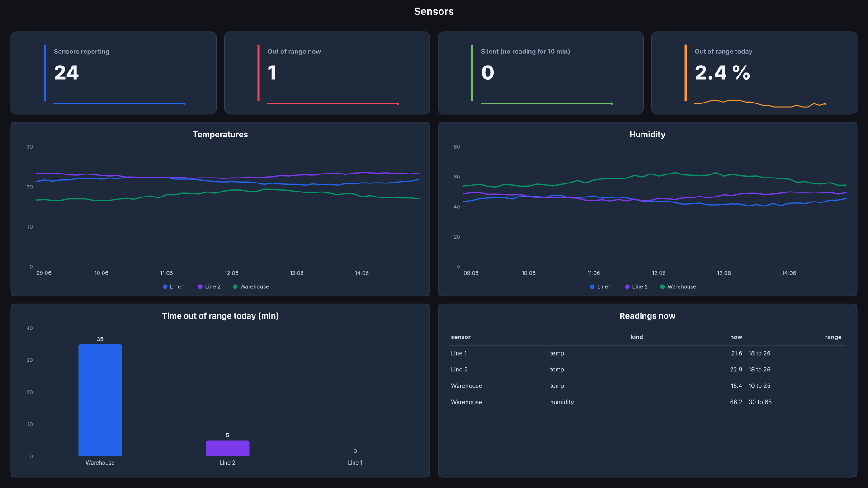The width and height of the screenshot is (868, 488).
Task: Sort by the now column header
Action: [x=736, y=337]
